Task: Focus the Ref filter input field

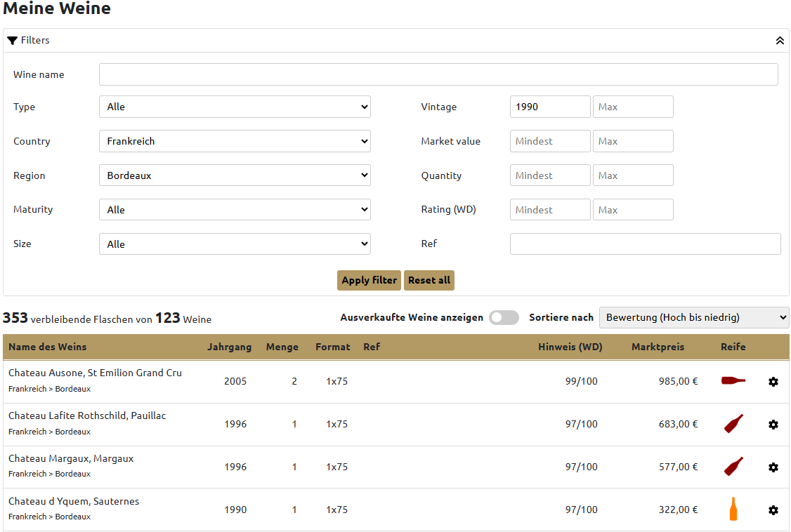Action: [645, 244]
